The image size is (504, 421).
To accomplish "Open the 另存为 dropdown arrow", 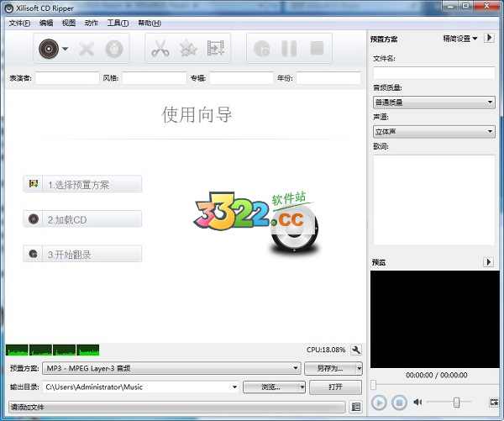I will pos(360,368).
